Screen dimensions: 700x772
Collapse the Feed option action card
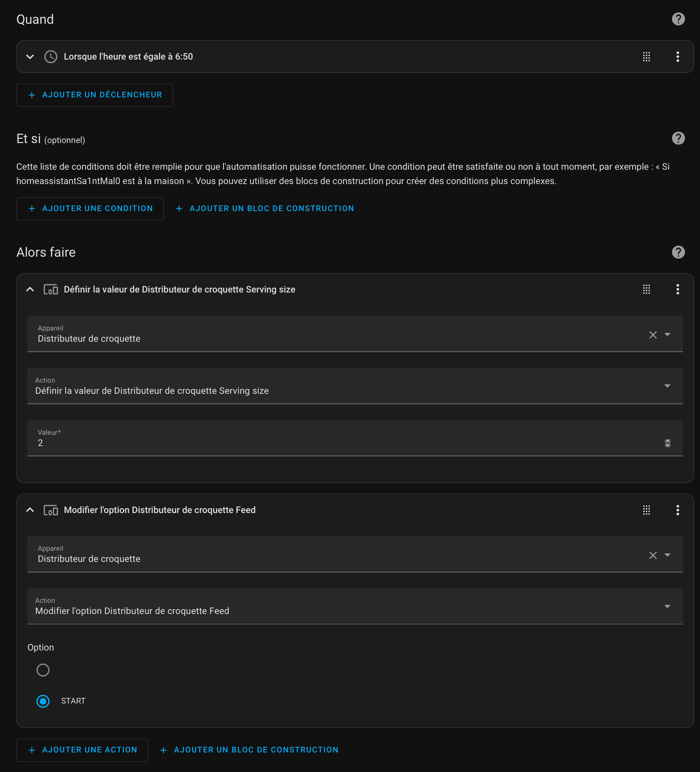[30, 510]
